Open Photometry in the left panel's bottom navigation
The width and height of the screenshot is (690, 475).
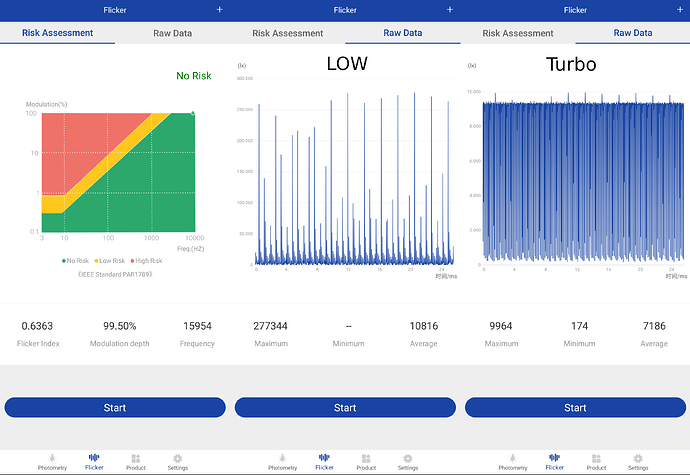coord(52,461)
